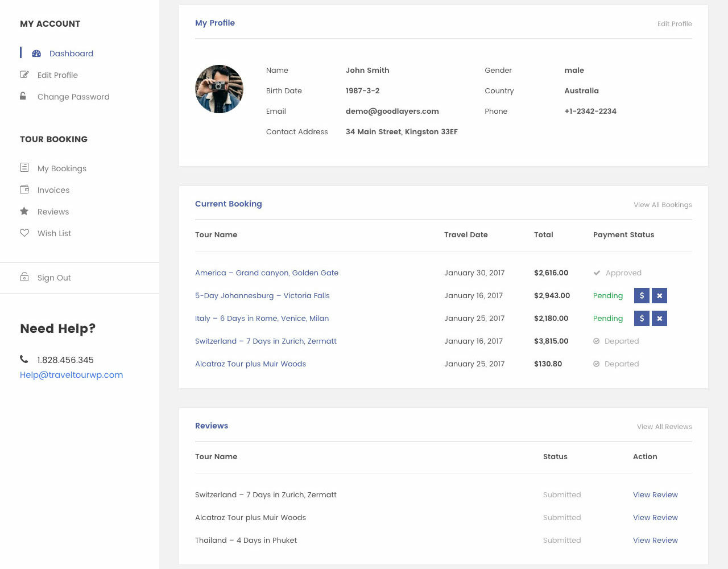The width and height of the screenshot is (728, 569).
Task: Cancel the Johannesburg booking with X button
Action: (659, 296)
